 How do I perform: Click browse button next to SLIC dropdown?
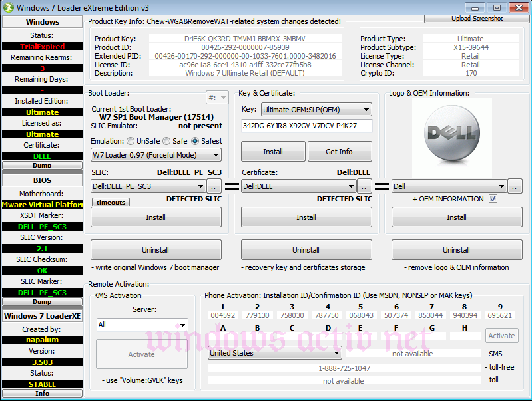(214, 186)
